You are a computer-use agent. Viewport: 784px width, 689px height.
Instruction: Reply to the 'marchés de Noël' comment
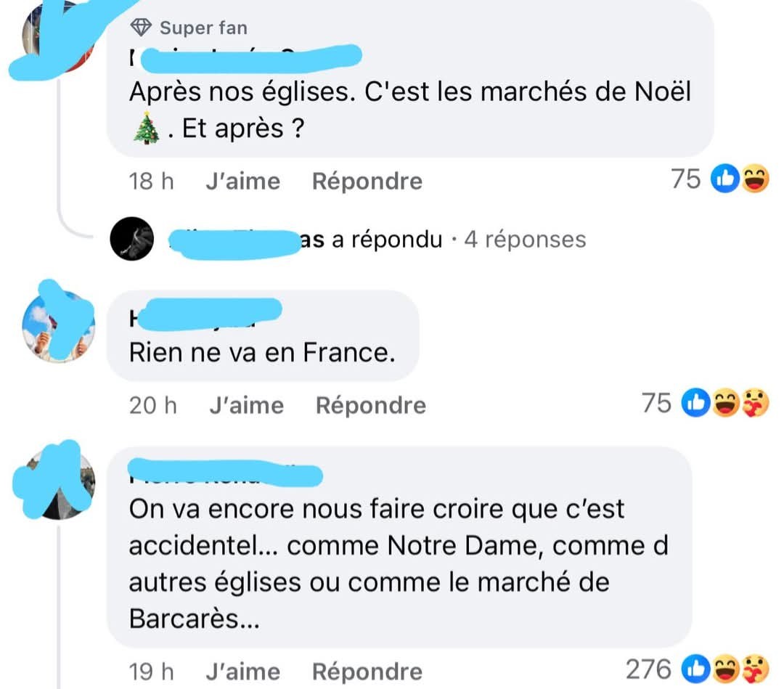367,181
